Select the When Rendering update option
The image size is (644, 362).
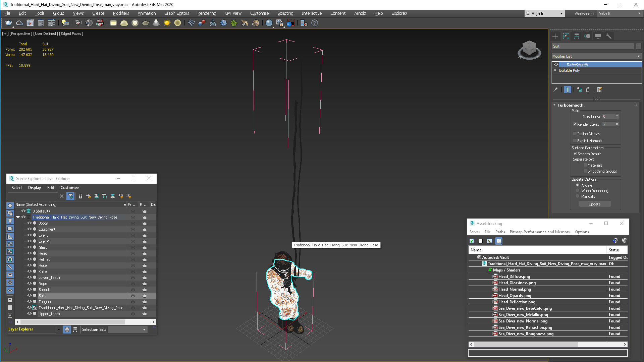578,190
